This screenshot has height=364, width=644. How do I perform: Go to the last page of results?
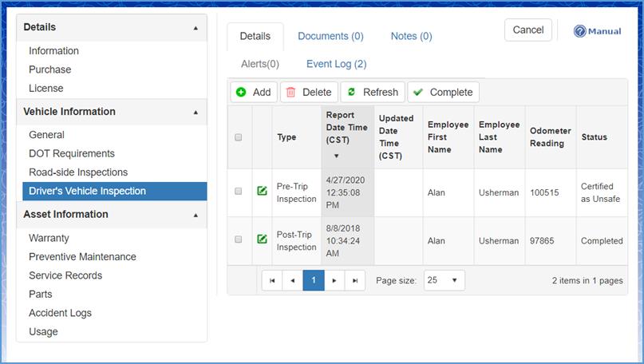tap(355, 281)
